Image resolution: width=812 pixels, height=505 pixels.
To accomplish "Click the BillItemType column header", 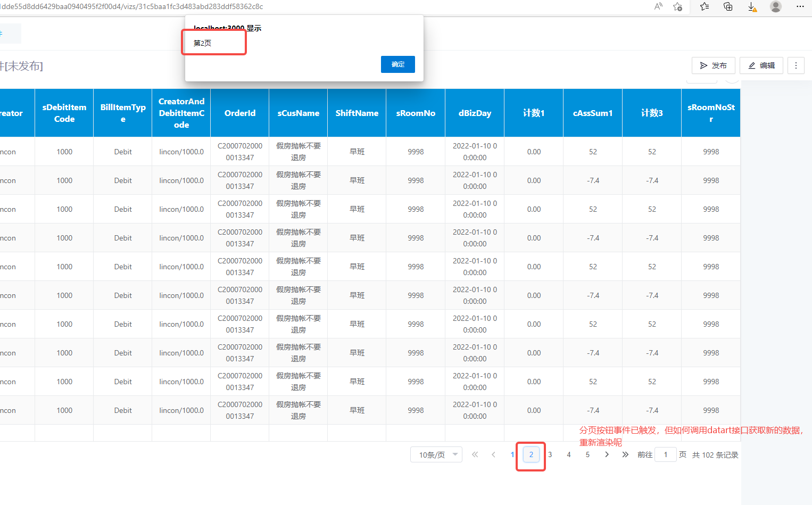I will tap(123, 113).
